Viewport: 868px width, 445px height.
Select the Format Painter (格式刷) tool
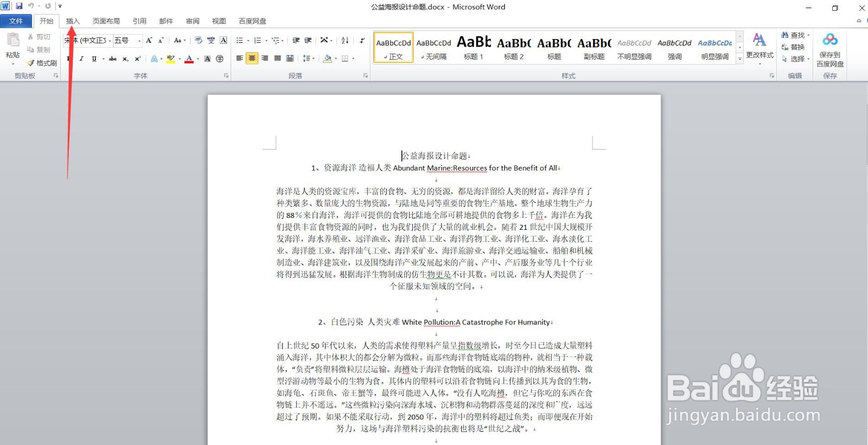tap(42, 63)
